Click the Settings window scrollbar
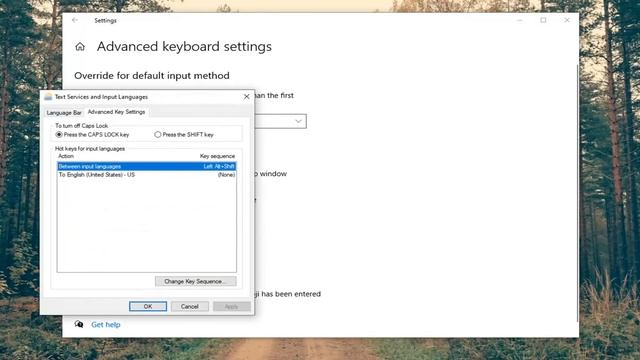 [578, 194]
